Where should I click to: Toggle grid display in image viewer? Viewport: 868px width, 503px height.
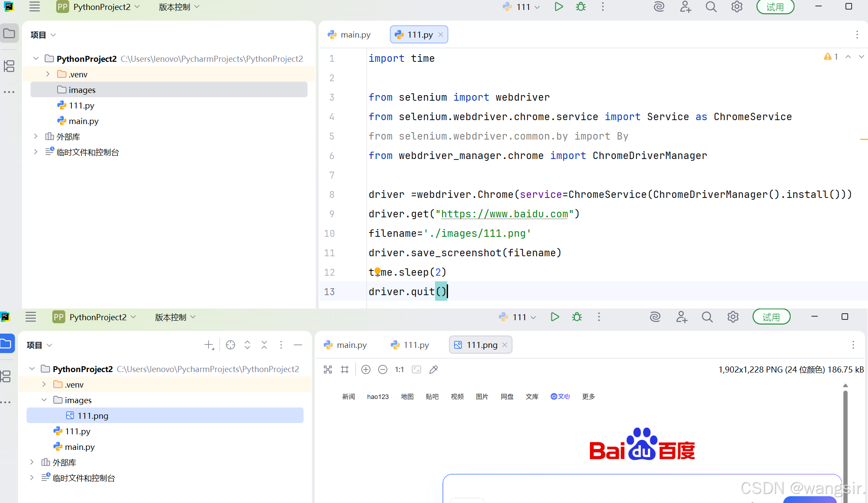point(345,369)
